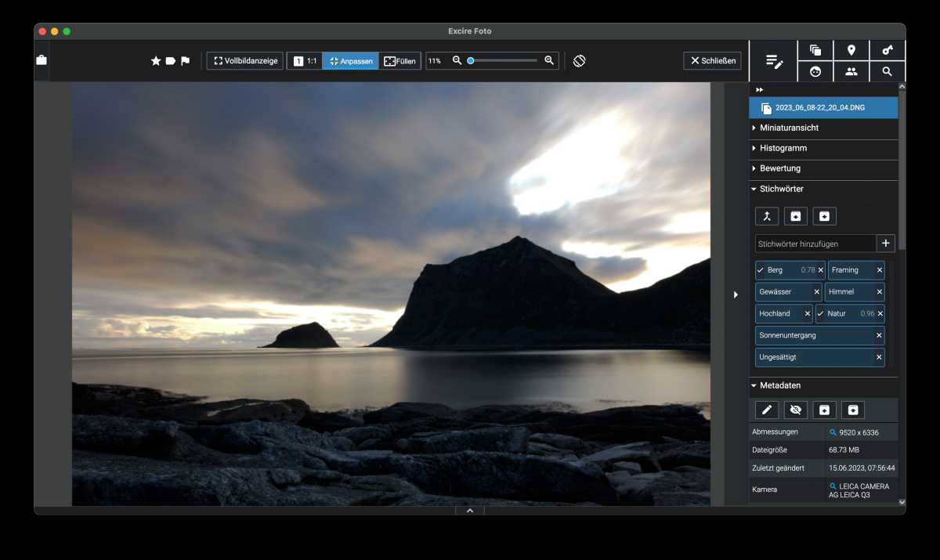Rotate the image with rotate icon
This screenshot has height=560, width=940.
pyautogui.click(x=580, y=61)
